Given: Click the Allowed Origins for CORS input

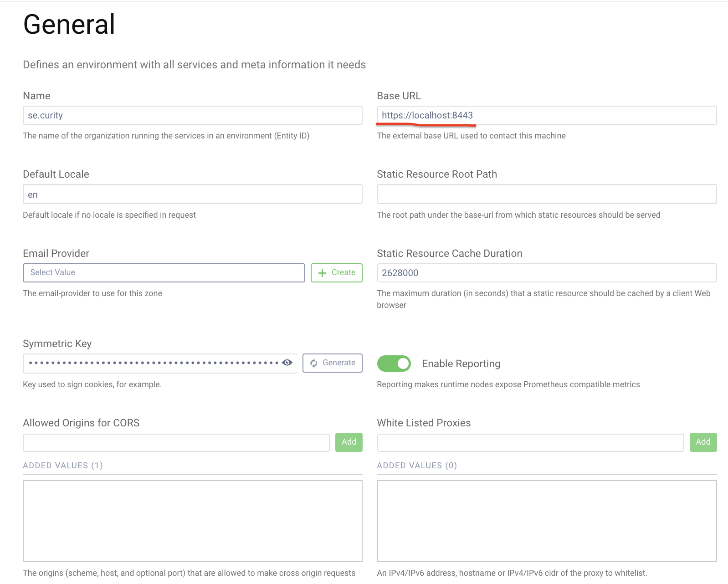Looking at the screenshot, I should click(x=176, y=442).
